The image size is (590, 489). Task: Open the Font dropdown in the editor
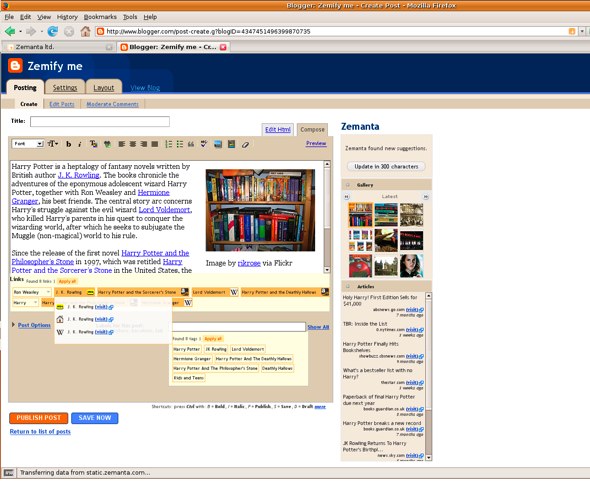pos(28,144)
